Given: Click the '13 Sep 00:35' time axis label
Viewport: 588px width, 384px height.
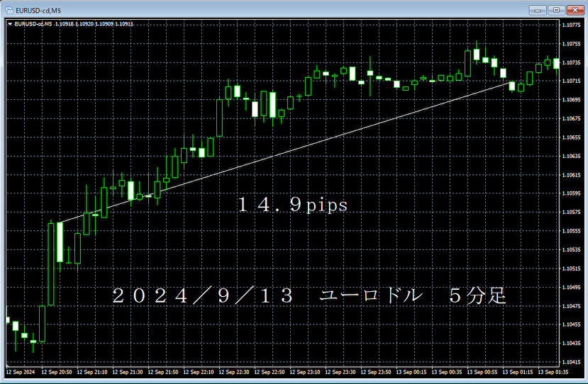Looking at the screenshot, I should pyautogui.click(x=447, y=372).
